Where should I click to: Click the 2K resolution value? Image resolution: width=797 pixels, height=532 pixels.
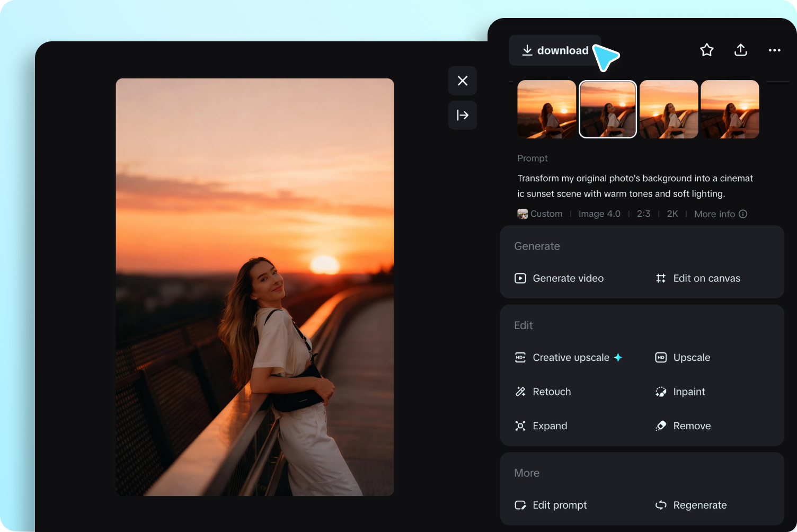(672, 214)
